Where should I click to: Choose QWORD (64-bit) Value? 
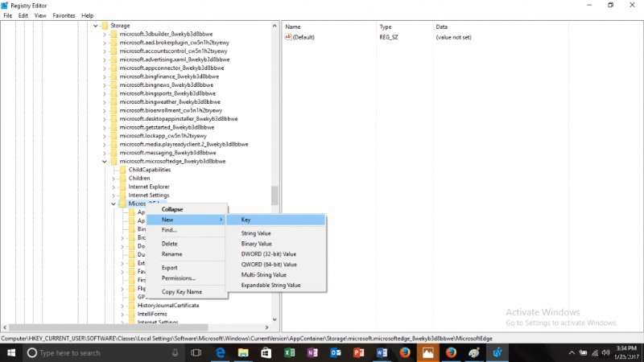[276, 265]
